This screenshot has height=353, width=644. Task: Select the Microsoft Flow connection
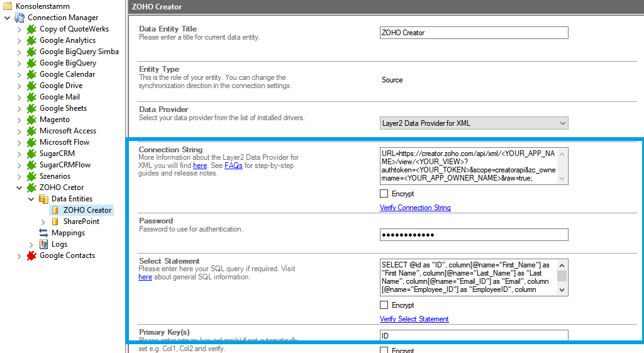[64, 142]
